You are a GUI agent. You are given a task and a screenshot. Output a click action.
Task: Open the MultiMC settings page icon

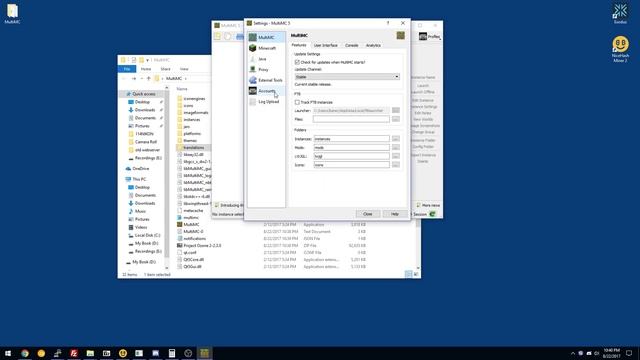pyautogui.click(x=253, y=38)
